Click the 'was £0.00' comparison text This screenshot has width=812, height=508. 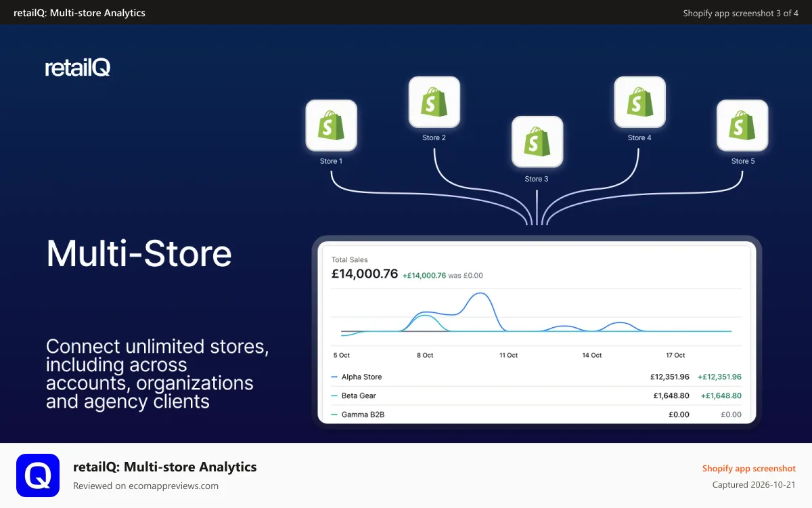click(466, 276)
